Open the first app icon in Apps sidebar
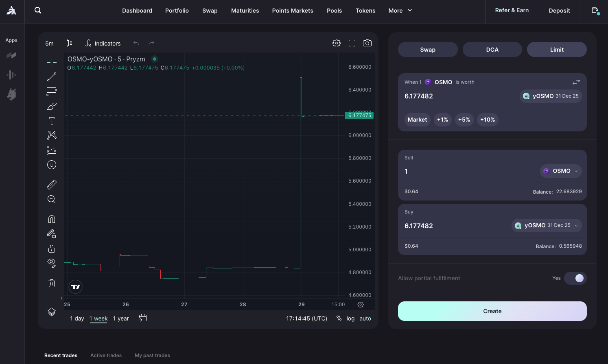The image size is (608, 364). click(11, 55)
